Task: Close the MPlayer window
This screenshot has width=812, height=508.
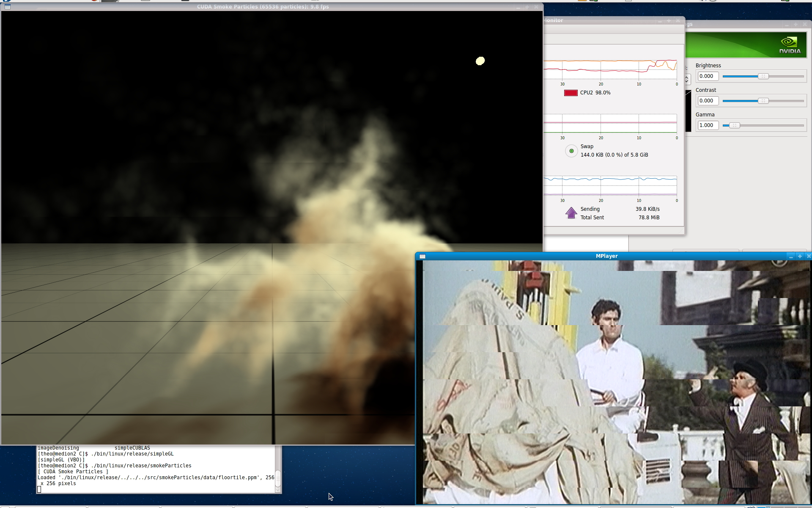Action: 809,256
